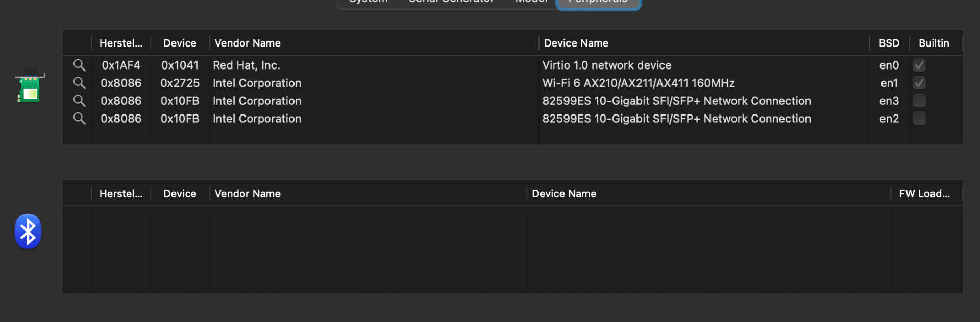This screenshot has width=980, height=322.
Task: Click the magnifier icon in the en2 row
Action: pos(79,119)
